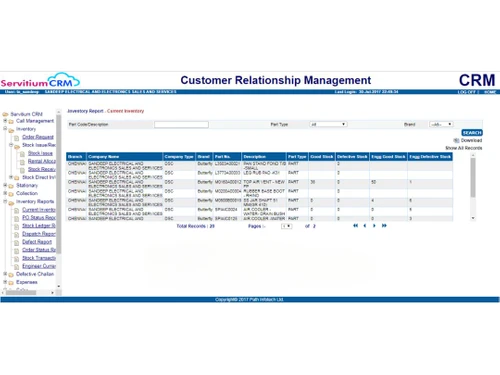Expand the Collection tree node
The width and height of the screenshot is (500, 375).
click(x=5, y=193)
